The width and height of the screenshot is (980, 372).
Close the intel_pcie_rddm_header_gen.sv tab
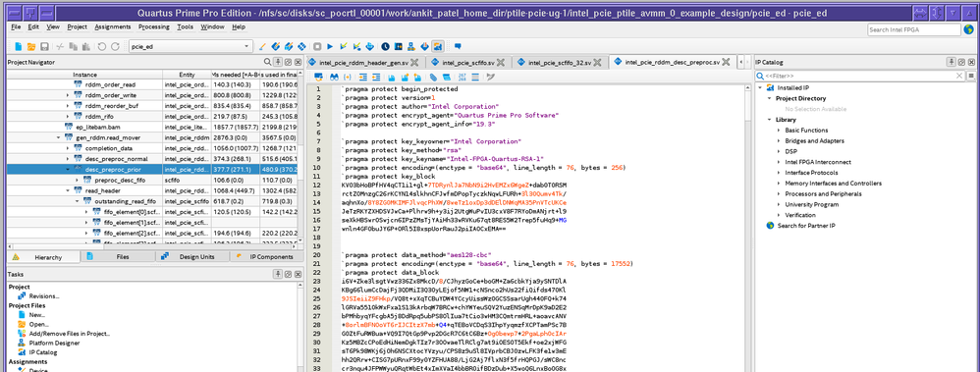415,63
